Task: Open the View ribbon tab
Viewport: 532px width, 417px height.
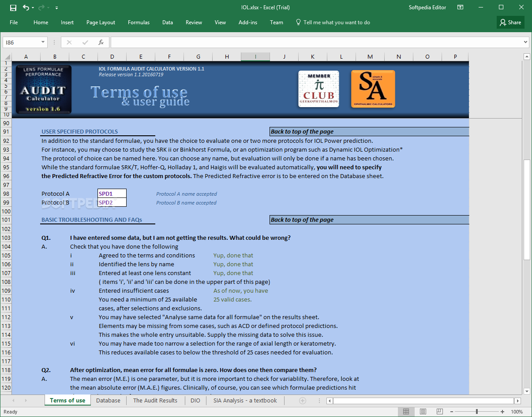Action: [220, 22]
